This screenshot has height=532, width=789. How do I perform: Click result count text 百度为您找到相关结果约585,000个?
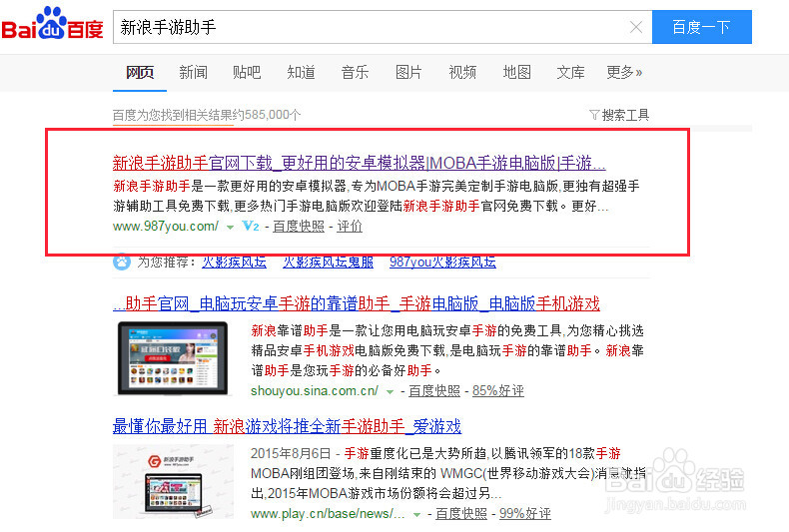click(x=207, y=115)
